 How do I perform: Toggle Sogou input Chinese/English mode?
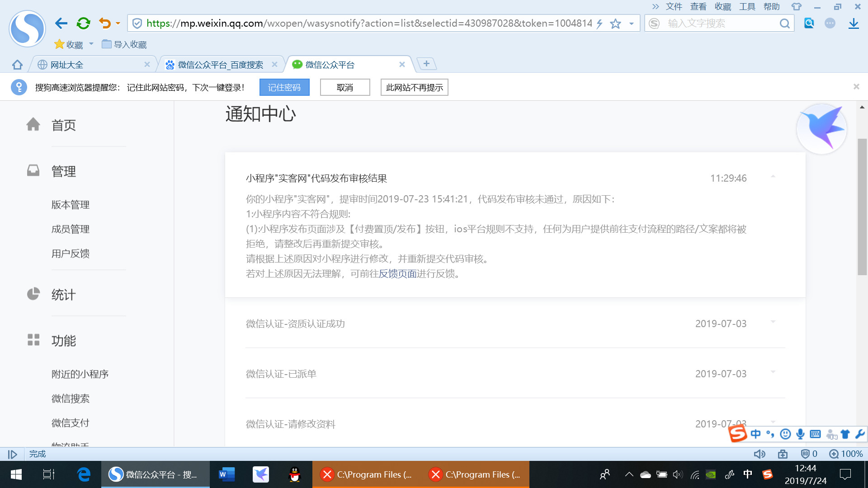point(755,434)
